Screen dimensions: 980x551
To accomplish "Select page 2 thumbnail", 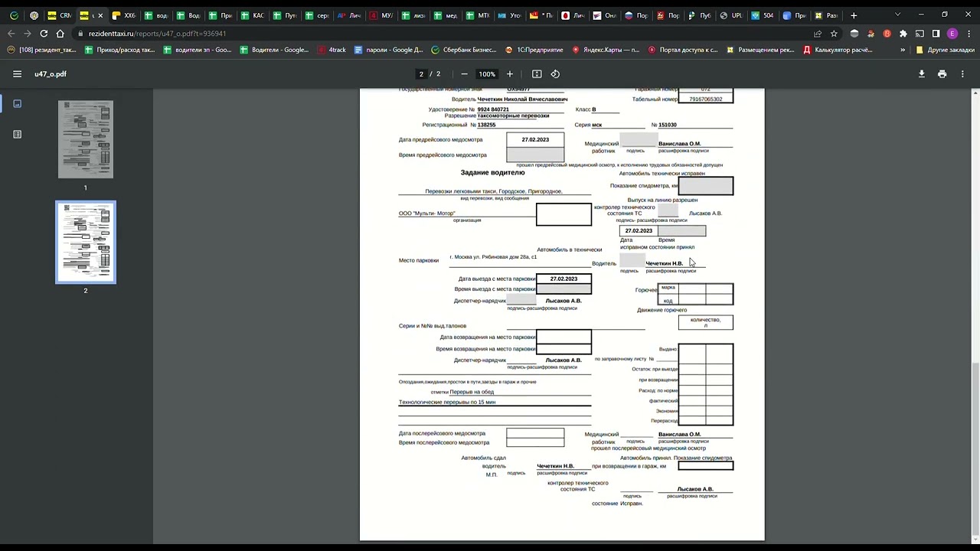I will (86, 242).
